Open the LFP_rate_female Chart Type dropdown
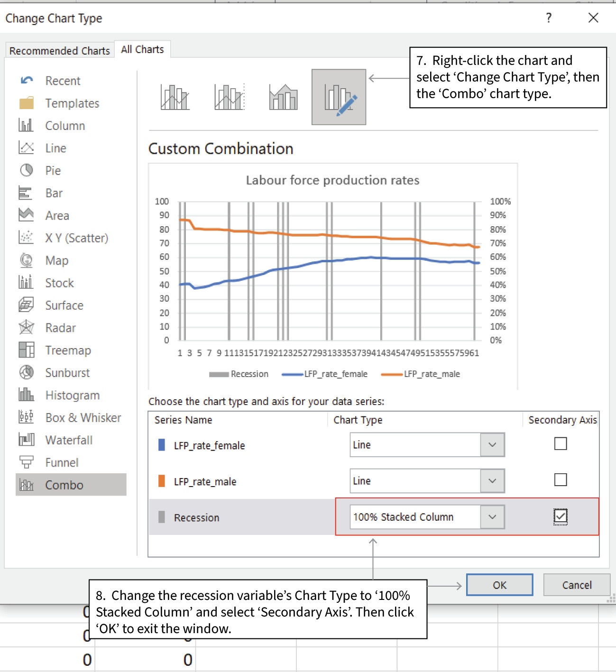The width and height of the screenshot is (616, 672). (492, 445)
